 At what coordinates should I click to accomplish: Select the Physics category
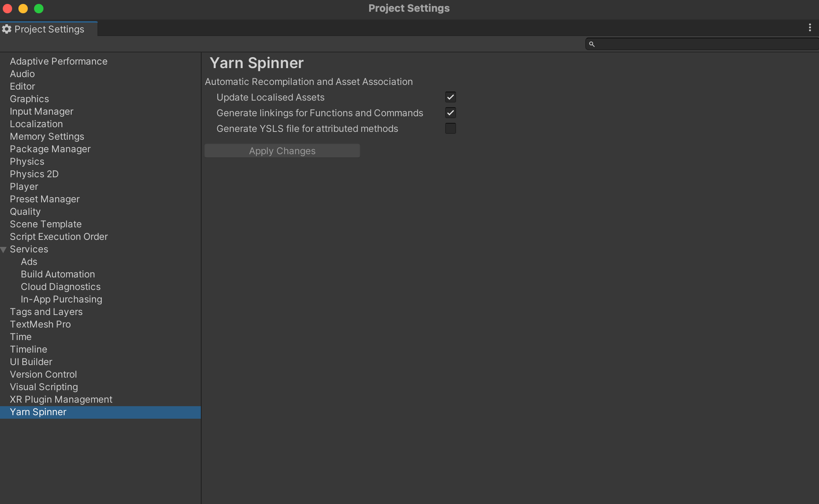27,161
